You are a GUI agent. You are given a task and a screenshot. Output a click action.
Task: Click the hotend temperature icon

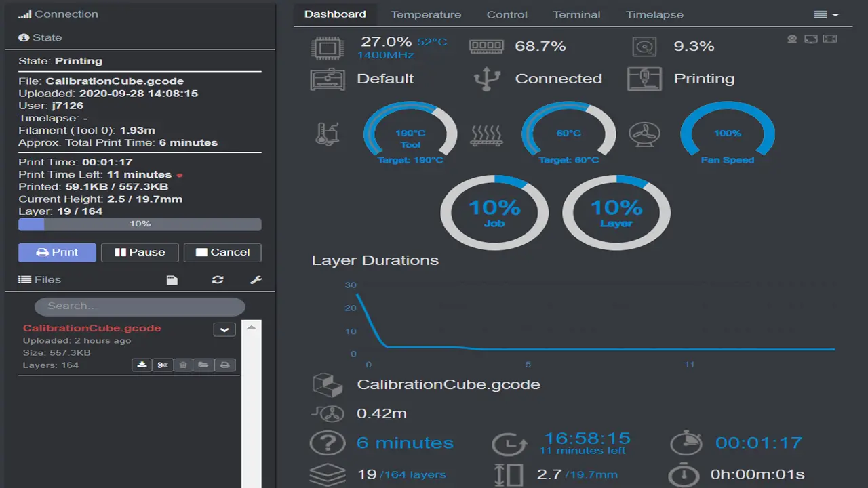click(327, 134)
